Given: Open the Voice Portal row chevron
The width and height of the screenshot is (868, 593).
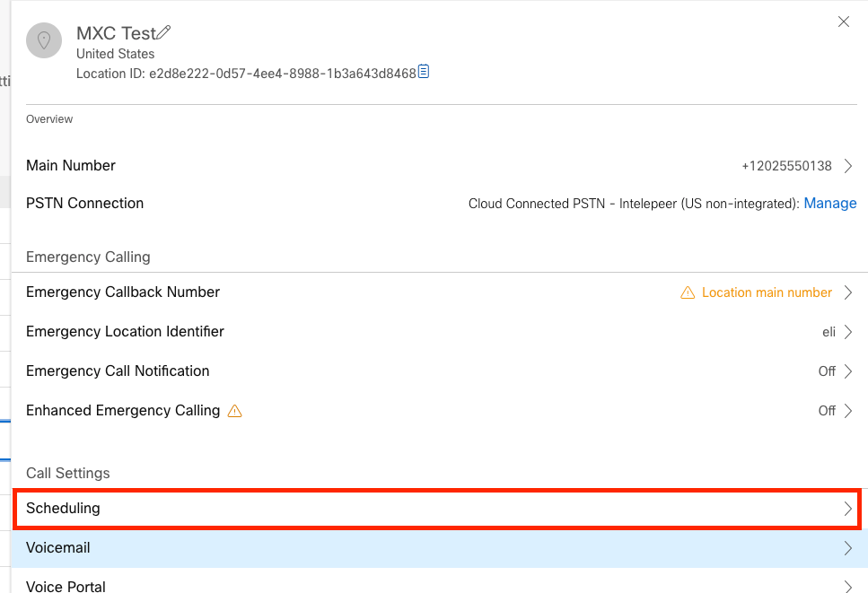Looking at the screenshot, I should tap(848, 587).
